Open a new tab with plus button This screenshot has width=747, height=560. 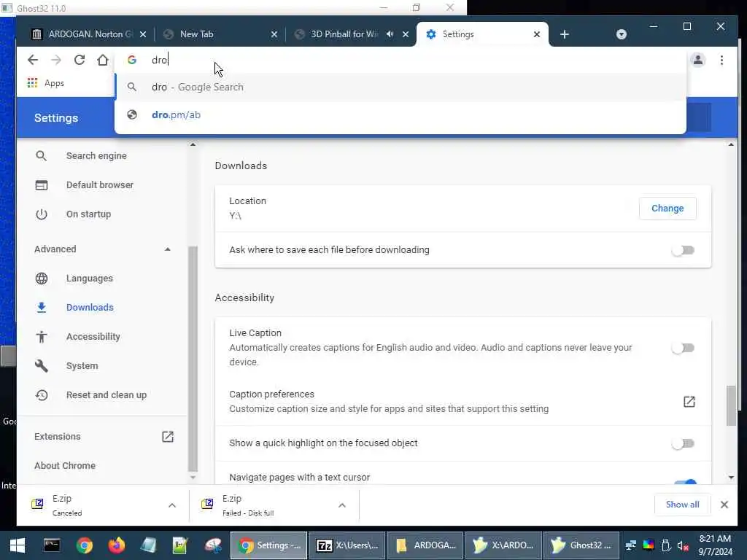coord(565,34)
